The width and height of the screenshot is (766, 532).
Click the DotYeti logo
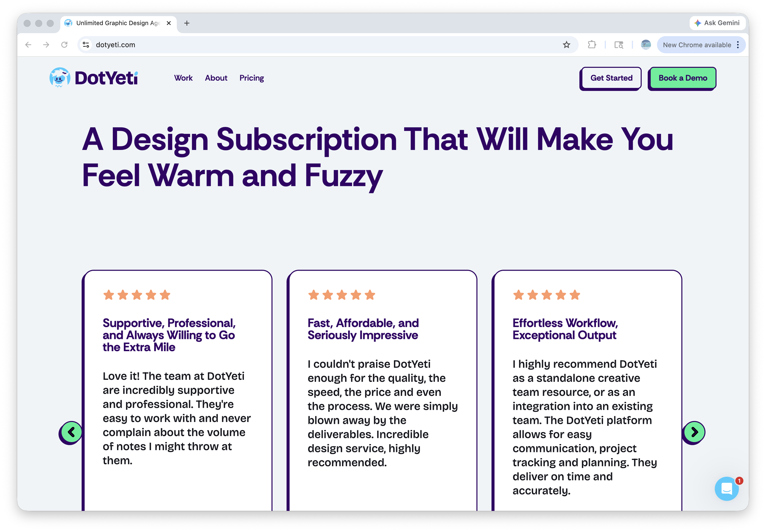pos(93,78)
